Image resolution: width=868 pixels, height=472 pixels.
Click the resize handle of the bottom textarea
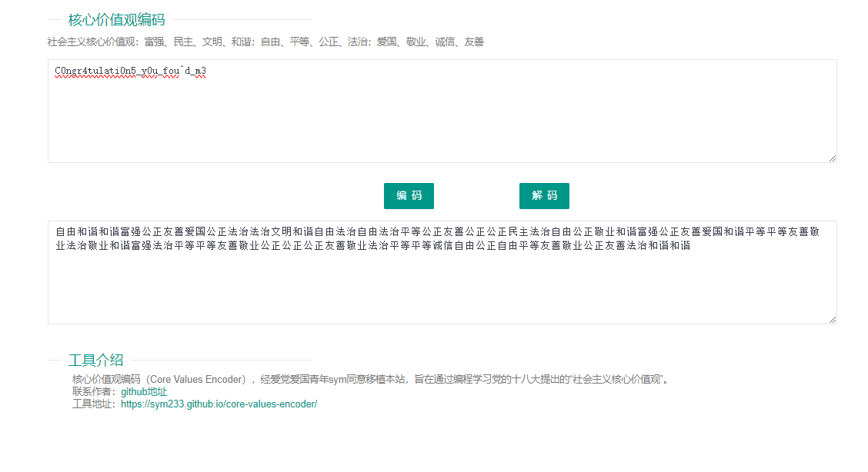pyautogui.click(x=833, y=320)
